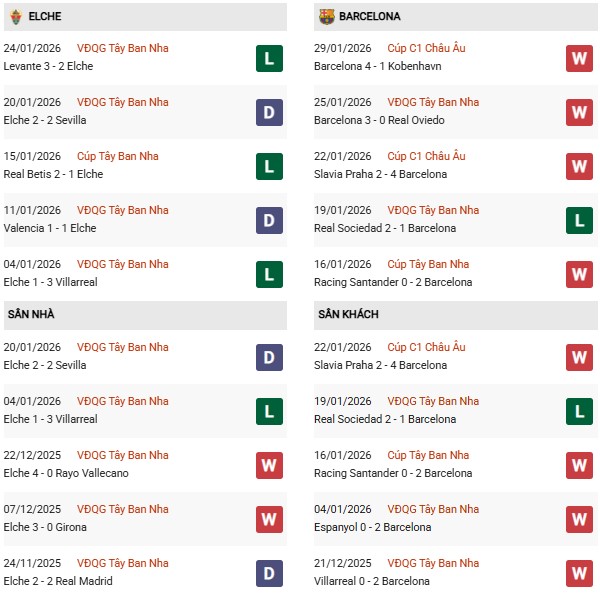This screenshot has width=600, height=593.
Task: Click the W badge for Barcelona 4 - 1 Kobenhavn
Action: [x=579, y=58]
